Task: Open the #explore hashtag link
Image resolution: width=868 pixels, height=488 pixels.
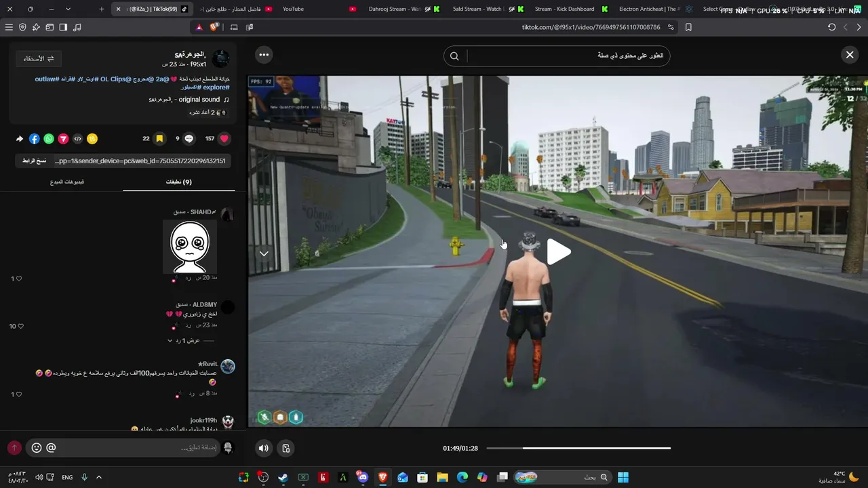Action: [x=217, y=87]
